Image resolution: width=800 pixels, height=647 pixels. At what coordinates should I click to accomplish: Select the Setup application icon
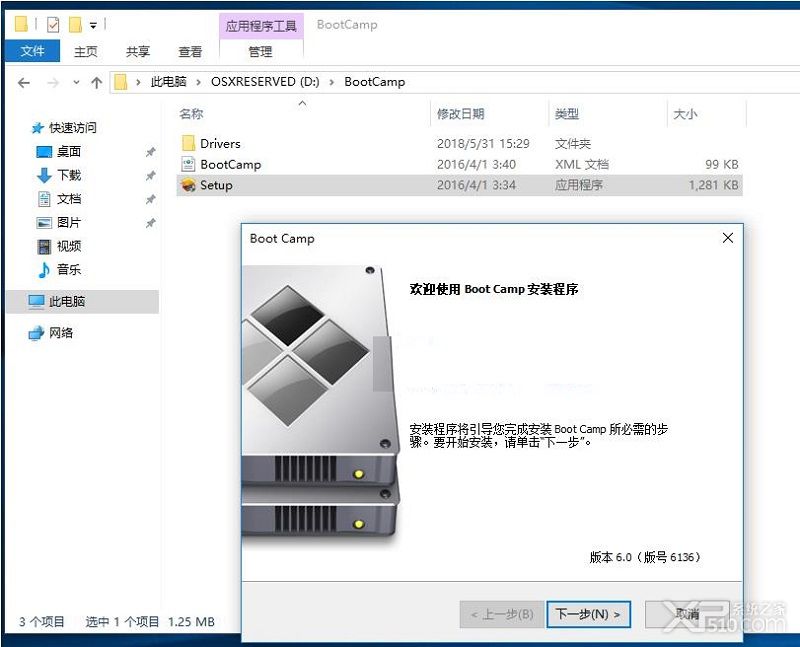point(188,185)
